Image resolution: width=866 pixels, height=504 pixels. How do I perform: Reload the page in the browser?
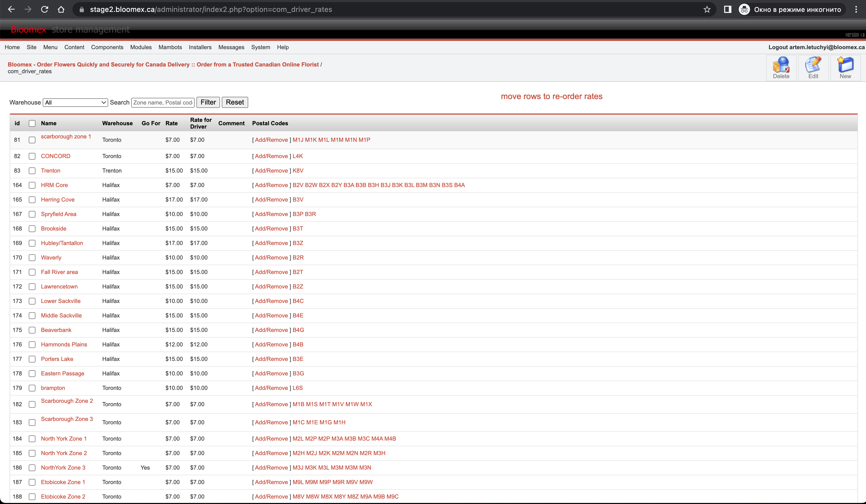pos(44,9)
